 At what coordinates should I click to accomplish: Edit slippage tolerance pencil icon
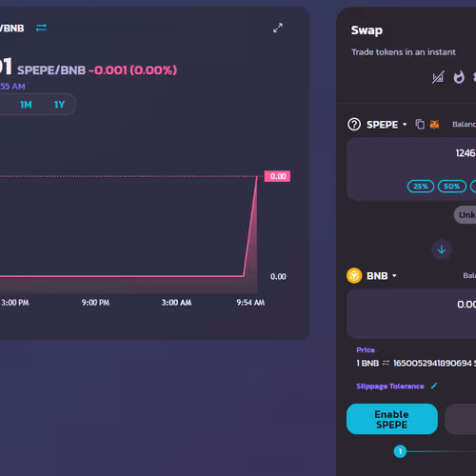click(x=434, y=386)
